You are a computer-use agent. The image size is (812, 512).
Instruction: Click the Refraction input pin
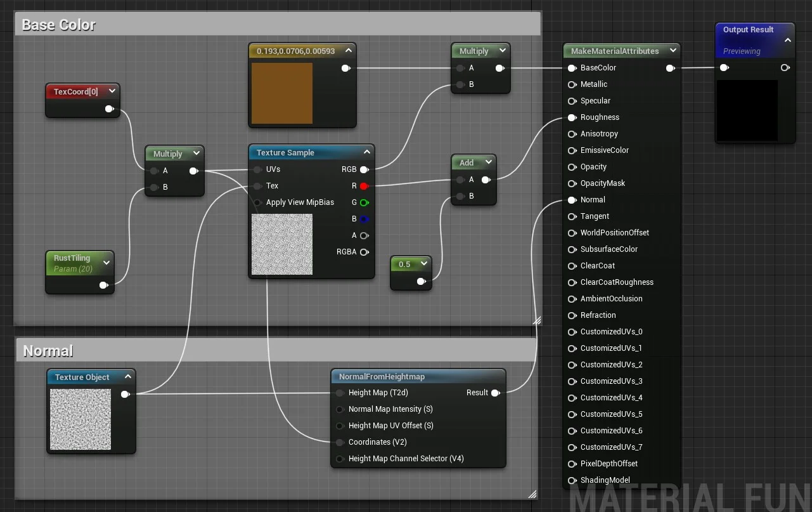tap(572, 315)
